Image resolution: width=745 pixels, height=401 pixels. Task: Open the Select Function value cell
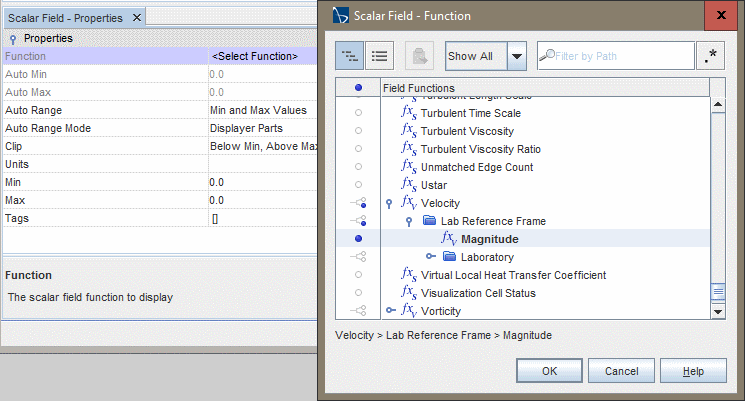pyautogui.click(x=263, y=56)
